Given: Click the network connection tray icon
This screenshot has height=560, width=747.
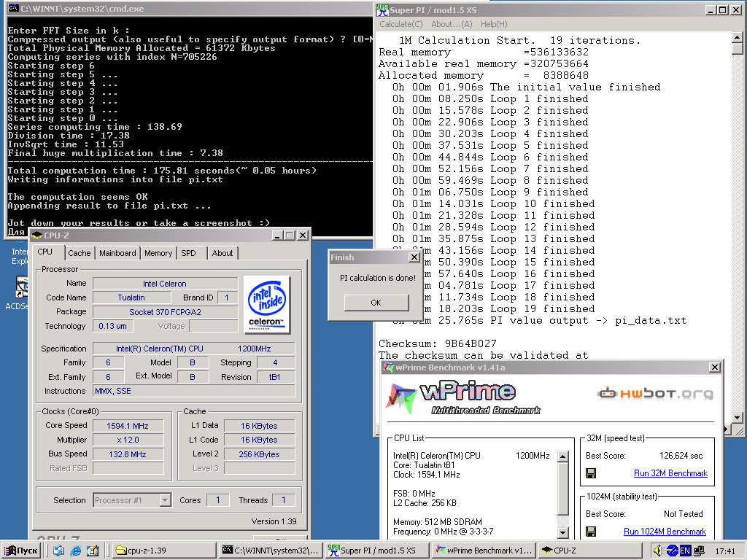Looking at the screenshot, I should [699, 551].
